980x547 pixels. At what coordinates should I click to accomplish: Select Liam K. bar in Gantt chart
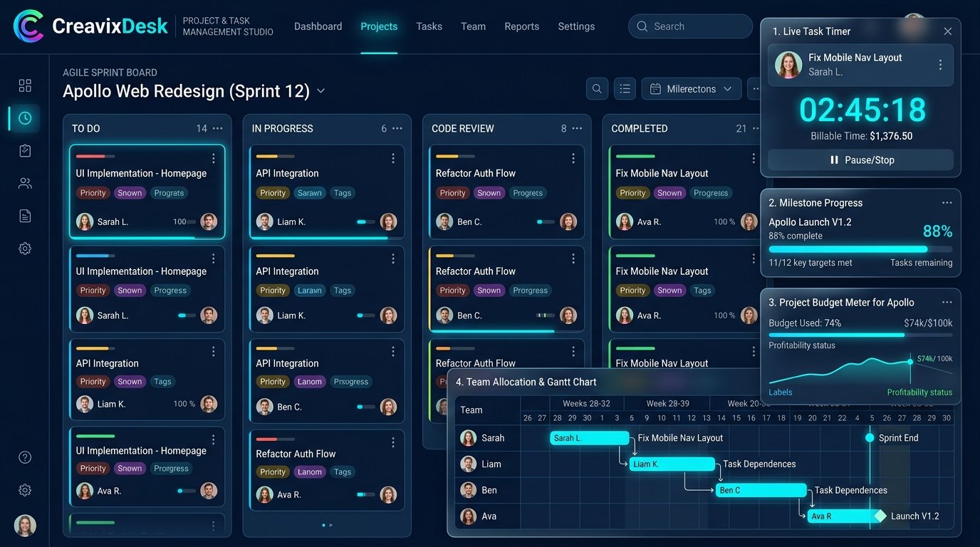pos(672,464)
